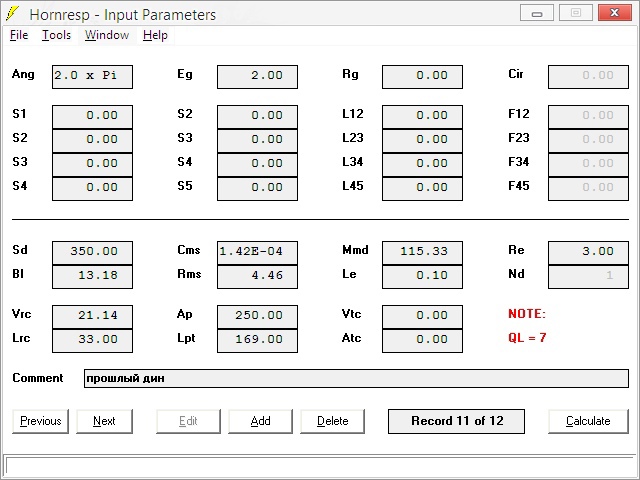Select the Eg field showing 2.00
640x480 pixels.
click(x=257, y=76)
